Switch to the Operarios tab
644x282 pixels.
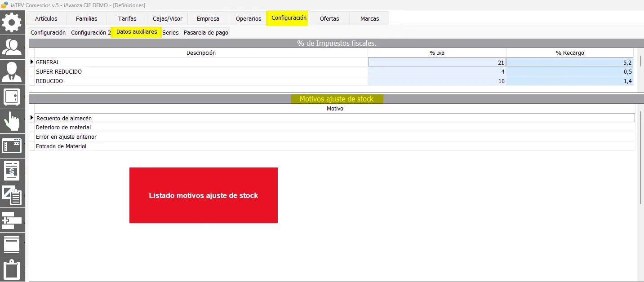[x=249, y=19]
